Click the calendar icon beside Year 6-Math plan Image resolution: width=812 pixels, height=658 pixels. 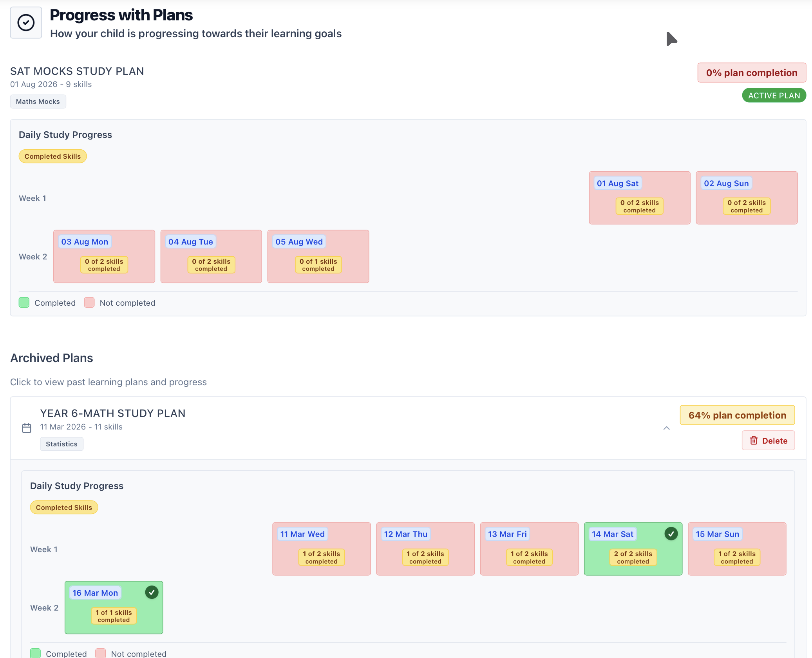(x=27, y=428)
